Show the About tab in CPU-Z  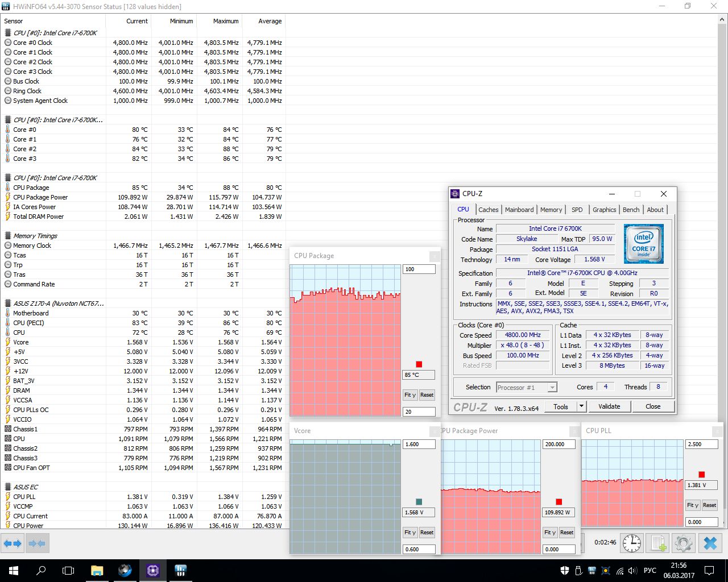coord(655,210)
